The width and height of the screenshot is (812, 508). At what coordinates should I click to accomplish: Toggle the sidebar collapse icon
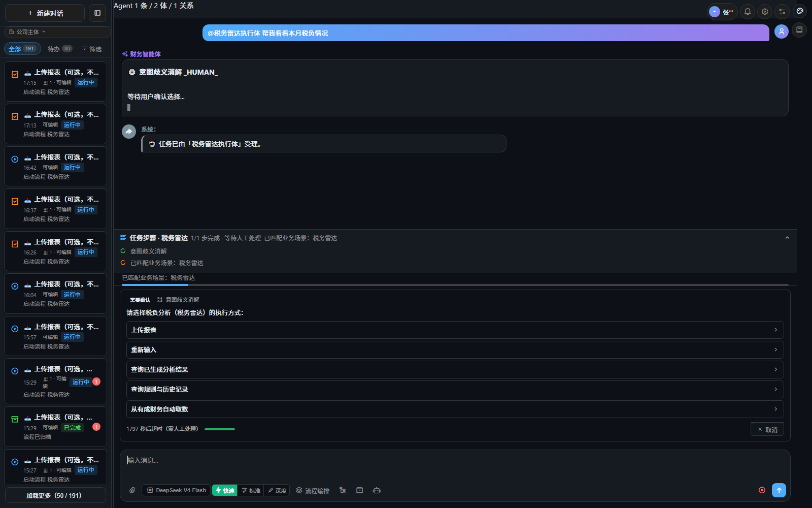pyautogui.click(x=97, y=13)
